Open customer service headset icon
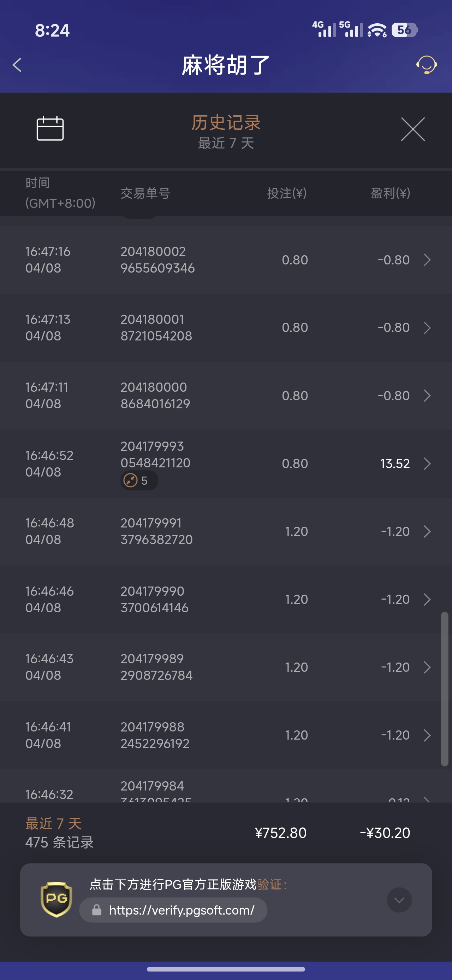Screen dimensions: 452x980 pyautogui.click(x=426, y=65)
